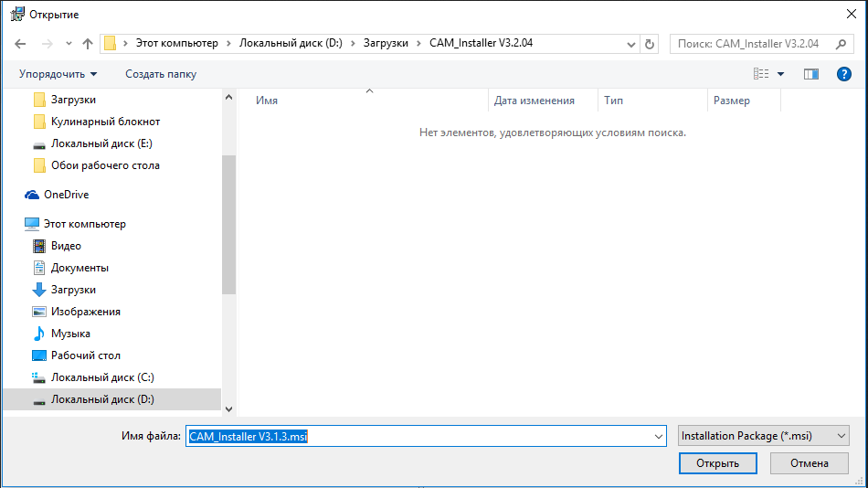Click Создать папку in the toolbar
Viewport: 868px width, 488px height.
tap(161, 74)
